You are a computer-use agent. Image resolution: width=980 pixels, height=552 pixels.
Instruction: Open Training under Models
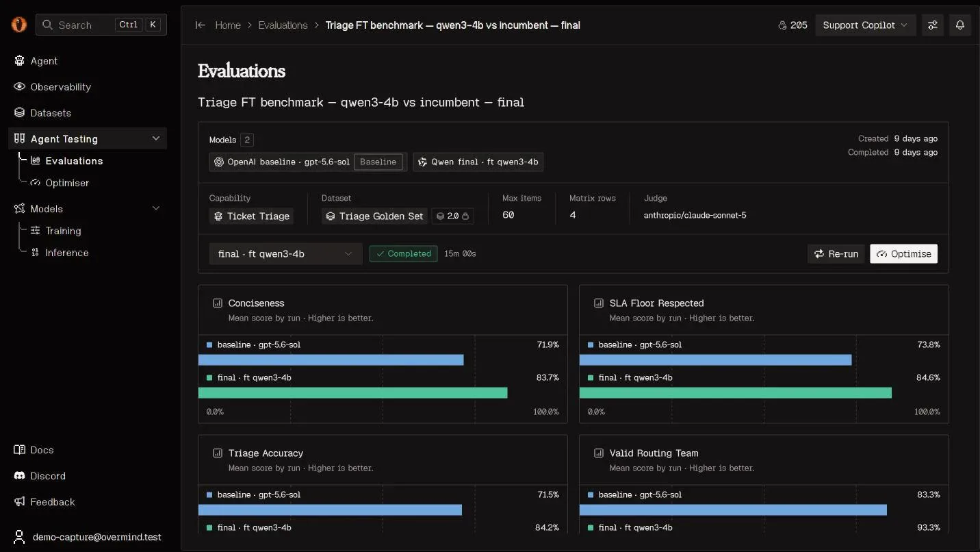(x=63, y=231)
